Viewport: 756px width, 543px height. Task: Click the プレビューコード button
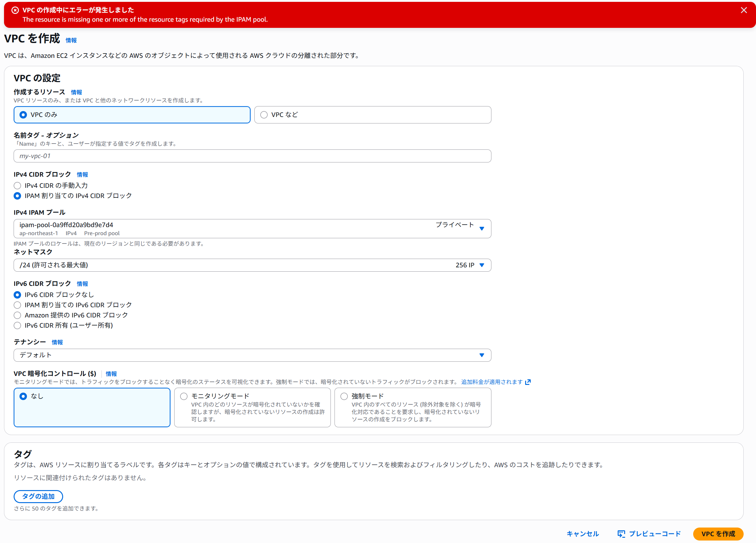649,534
